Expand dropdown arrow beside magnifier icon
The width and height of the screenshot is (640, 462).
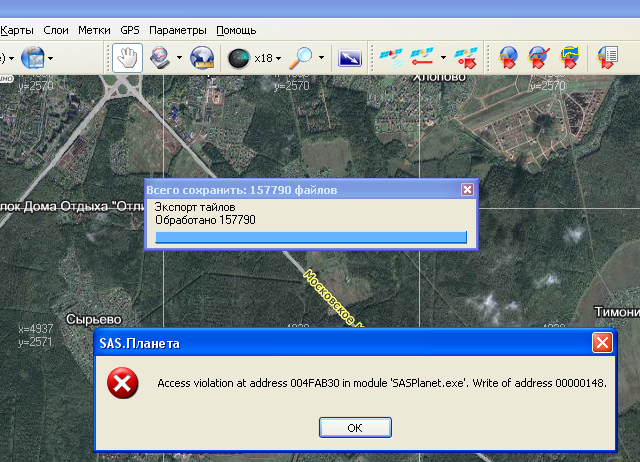point(321,58)
